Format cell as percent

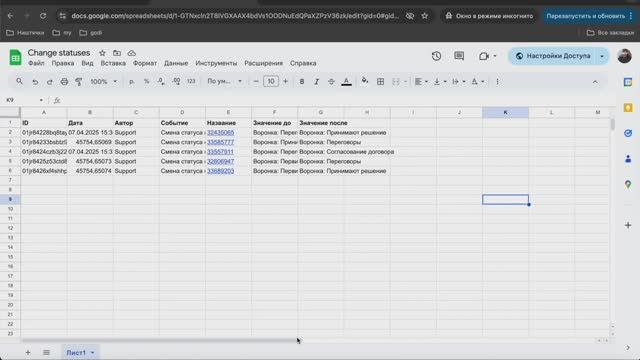(146, 82)
